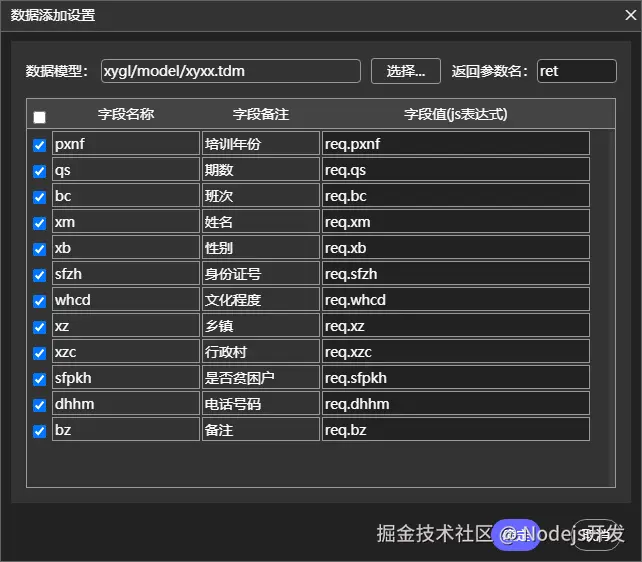Uncheck the bc field checkbox

[x=39, y=197]
